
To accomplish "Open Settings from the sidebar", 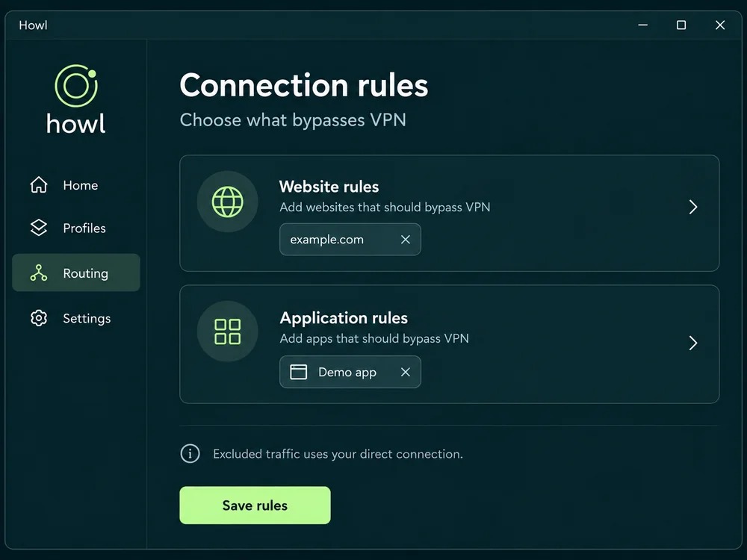I will pyautogui.click(x=76, y=318).
